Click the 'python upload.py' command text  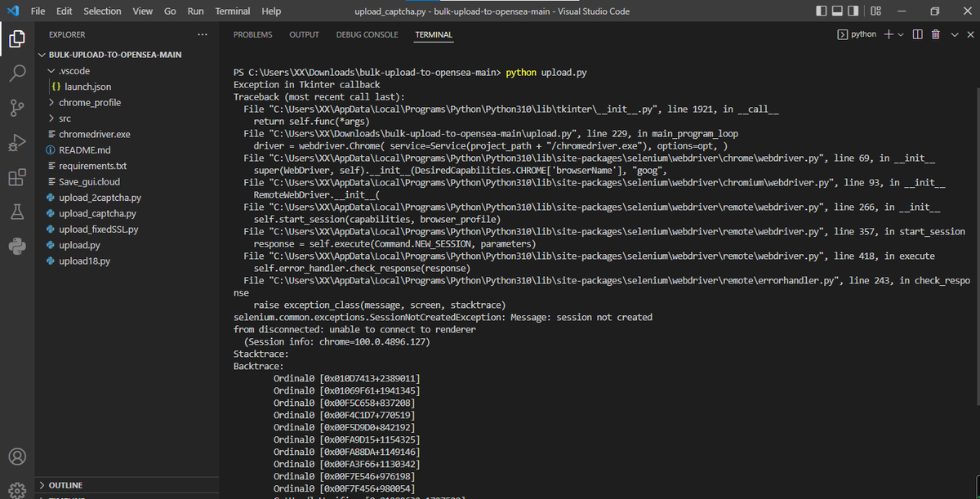[x=546, y=73]
